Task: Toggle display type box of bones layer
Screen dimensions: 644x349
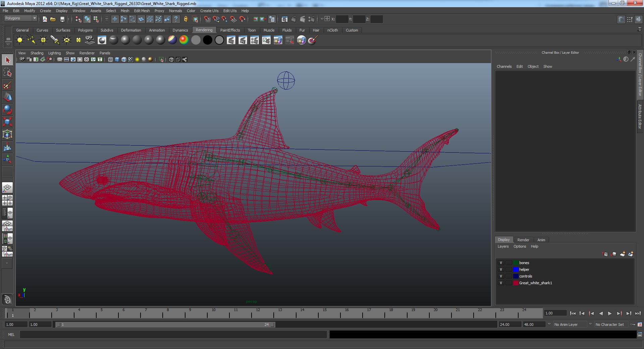Action: click(509, 263)
